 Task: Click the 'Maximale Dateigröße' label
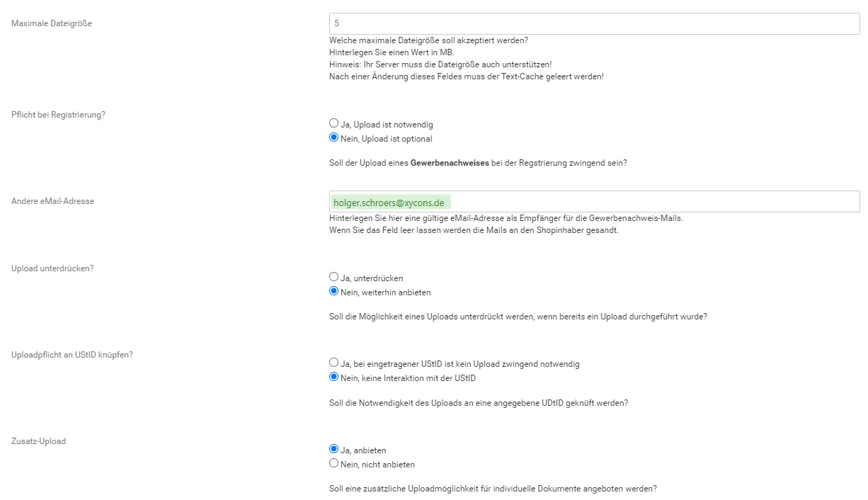point(52,23)
